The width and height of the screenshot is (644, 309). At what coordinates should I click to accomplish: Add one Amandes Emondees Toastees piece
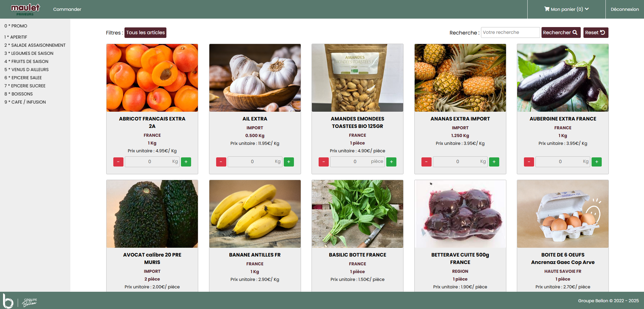pos(391,162)
